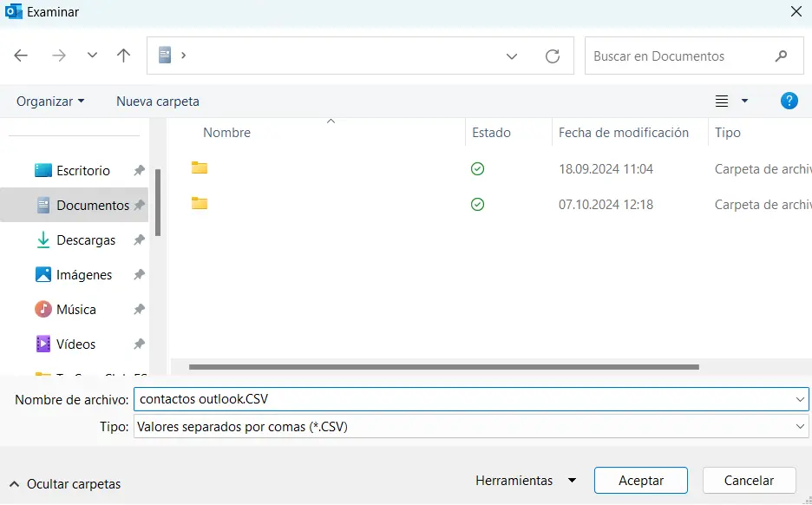
Task: Click the pin icon beside Imágenes
Action: (139, 275)
